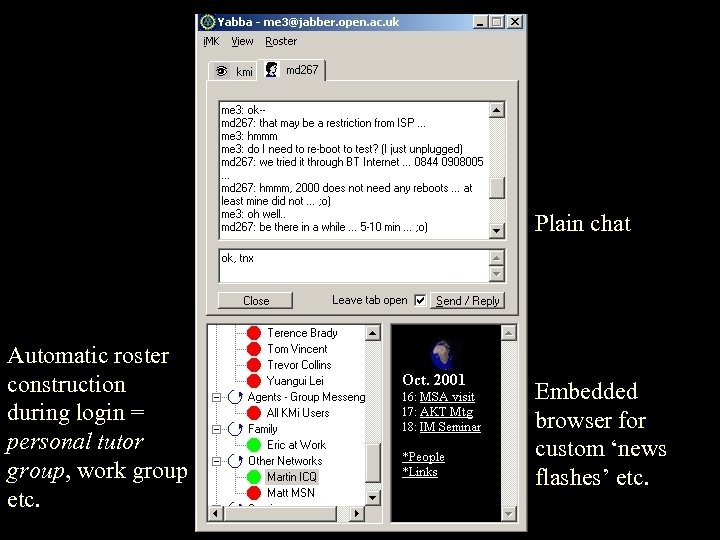Click the Agents - Group Messeng label
This screenshot has width=720, height=540.
(x=306, y=397)
